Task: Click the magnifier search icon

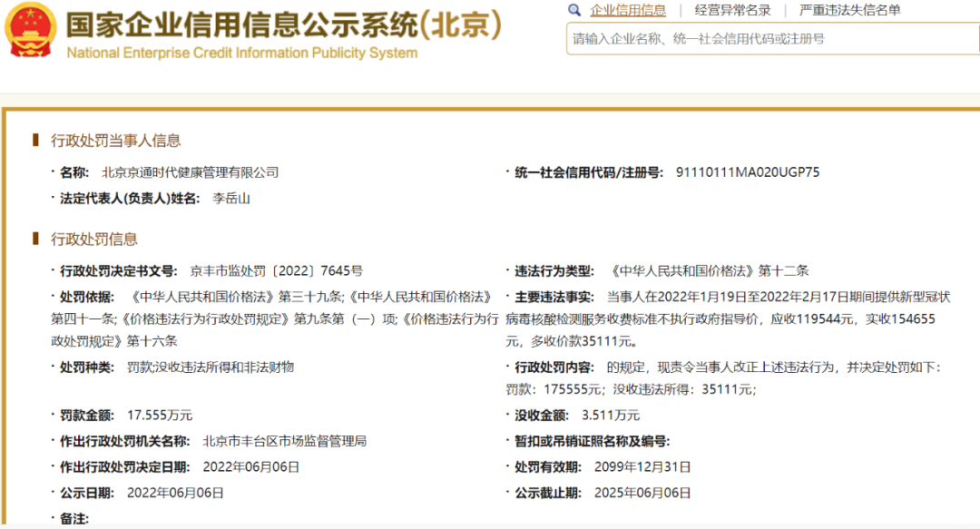Action: [574, 10]
